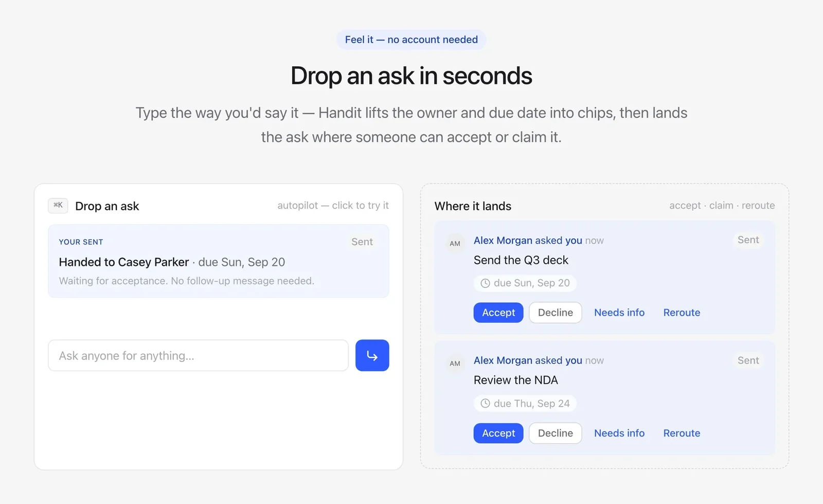823x504 pixels.
Task: Click the AM avatar on Send the Q3 deck card
Action: tap(455, 243)
